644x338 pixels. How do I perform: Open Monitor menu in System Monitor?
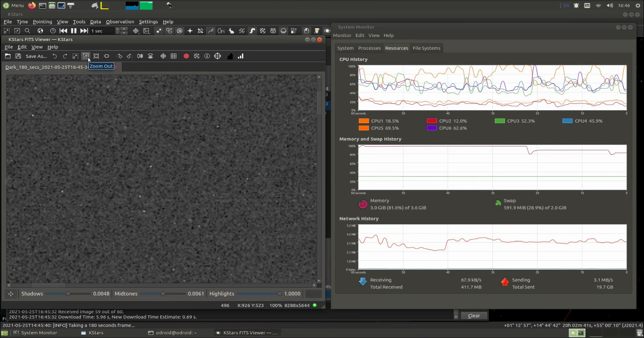coord(342,35)
